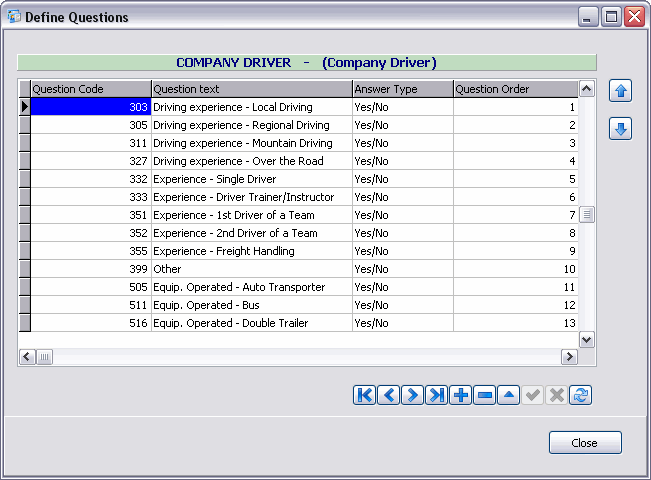Image resolution: width=651 pixels, height=480 pixels.
Task: Go to first record in navigator
Action: (x=364, y=395)
